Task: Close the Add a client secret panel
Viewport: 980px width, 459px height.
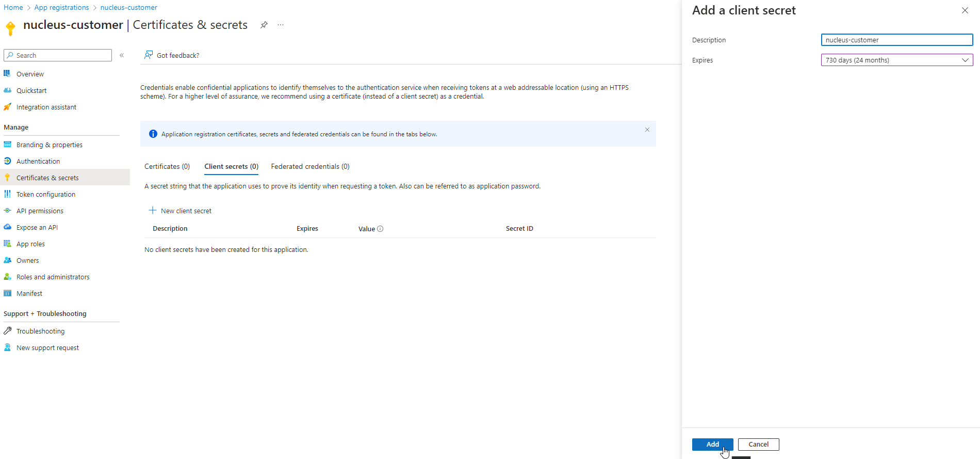Action: (x=965, y=10)
